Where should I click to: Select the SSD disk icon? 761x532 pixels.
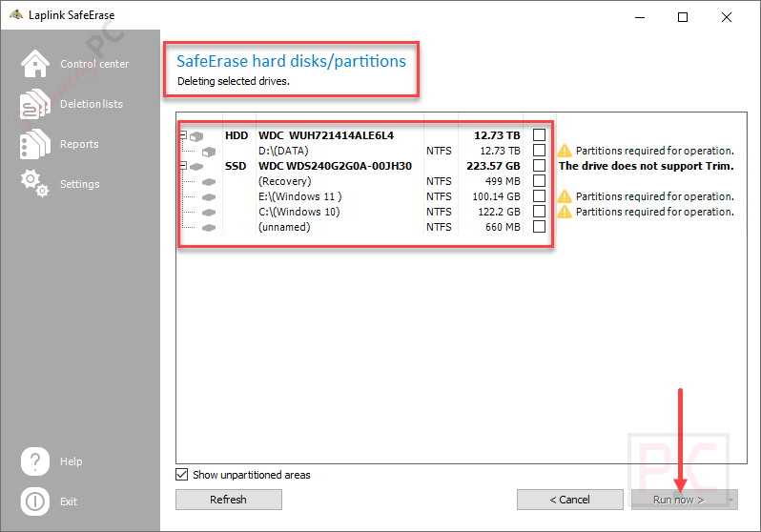point(196,167)
